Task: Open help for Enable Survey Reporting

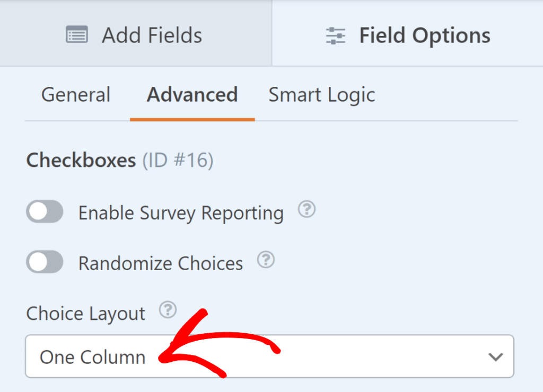Action: click(x=306, y=210)
